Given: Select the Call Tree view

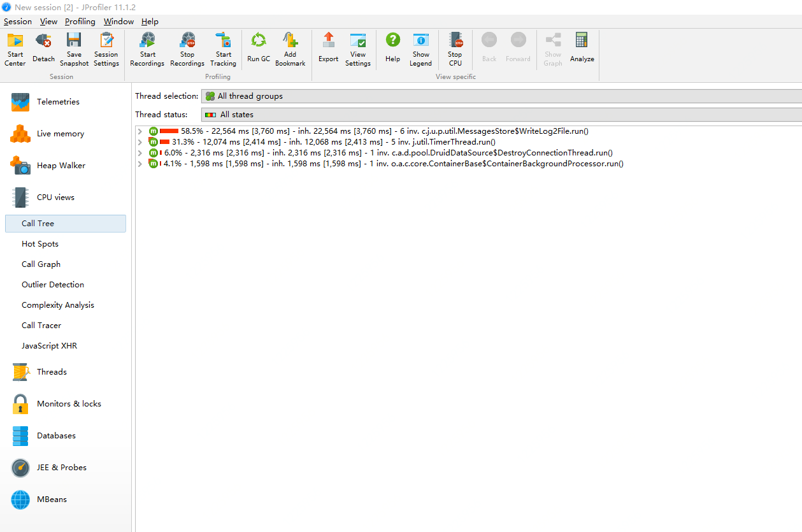Looking at the screenshot, I should pos(66,224).
